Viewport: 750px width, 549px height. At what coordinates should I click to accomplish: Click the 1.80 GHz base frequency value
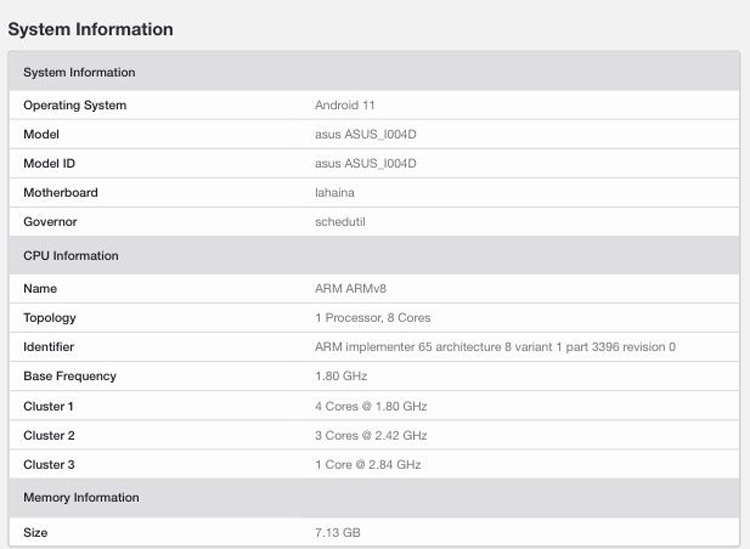341,376
